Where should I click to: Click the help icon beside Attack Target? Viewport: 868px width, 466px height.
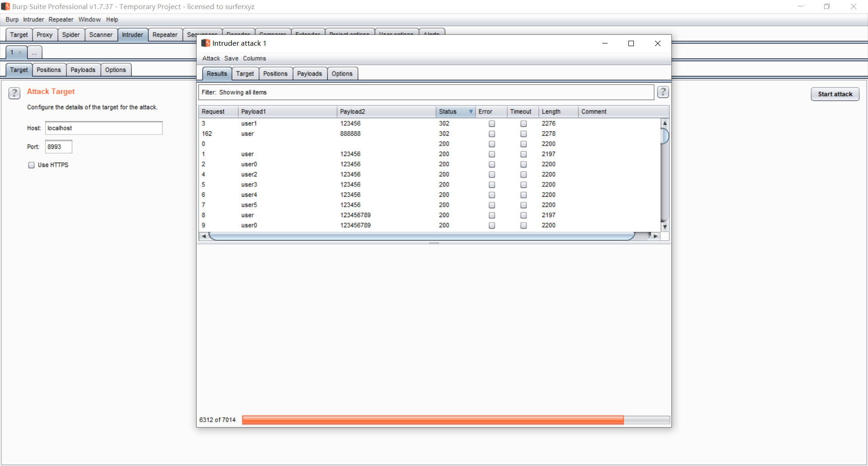[14, 93]
